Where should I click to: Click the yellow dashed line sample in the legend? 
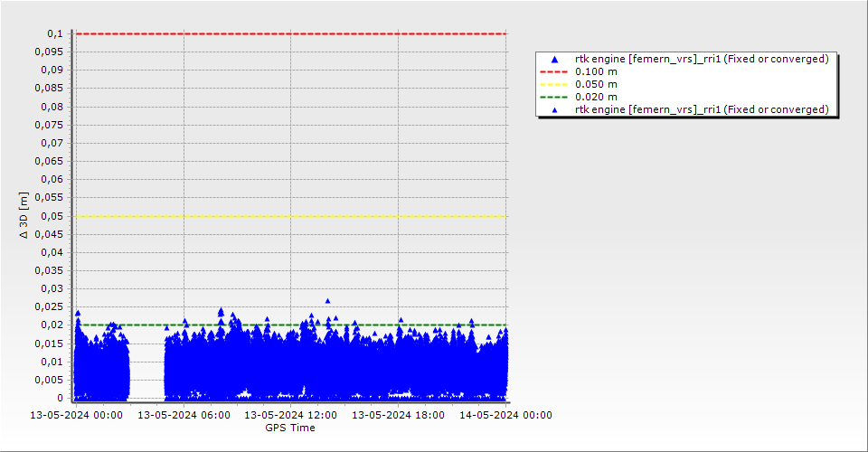tap(554, 84)
